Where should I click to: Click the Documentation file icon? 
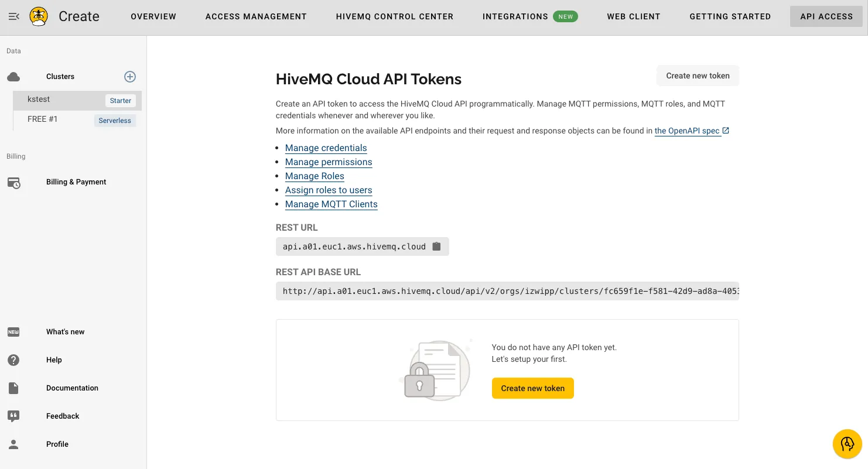pyautogui.click(x=13, y=388)
